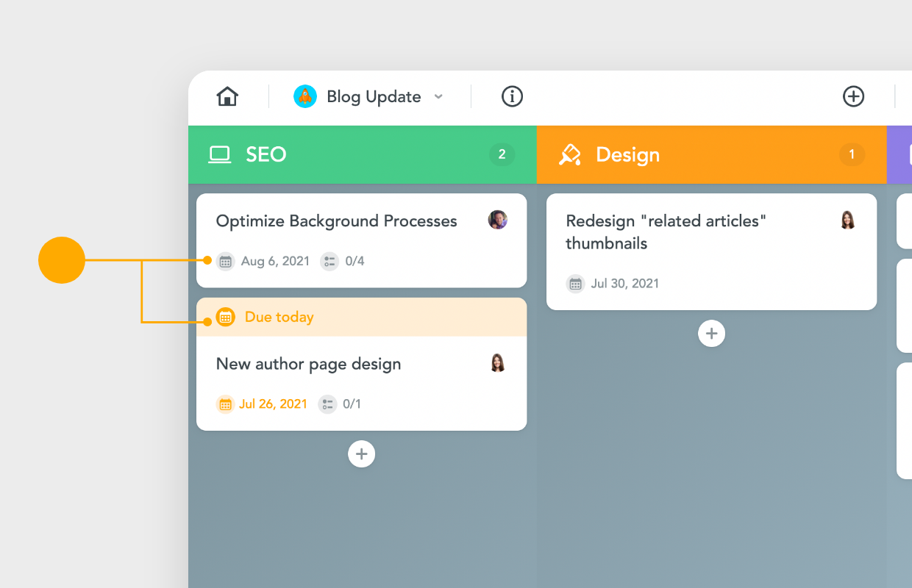Click the Blog Update rocket icon
Screen dimensions: 912x588
[x=305, y=96]
